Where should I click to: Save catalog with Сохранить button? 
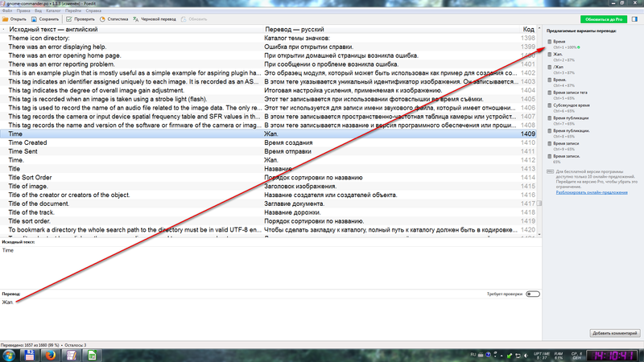coord(45,19)
